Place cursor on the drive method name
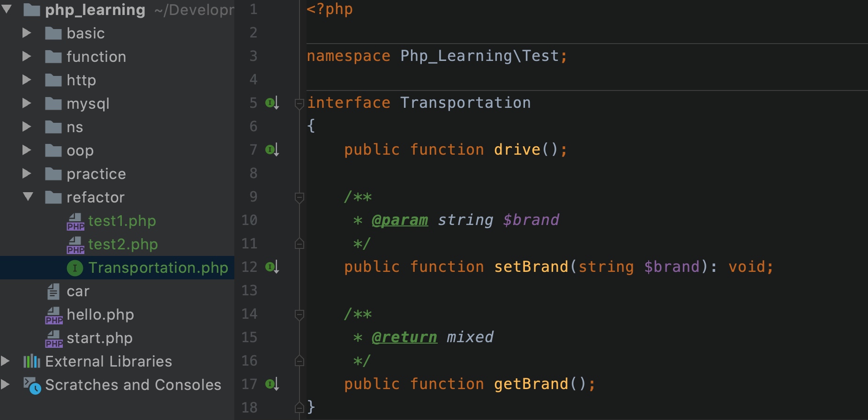 click(x=517, y=150)
